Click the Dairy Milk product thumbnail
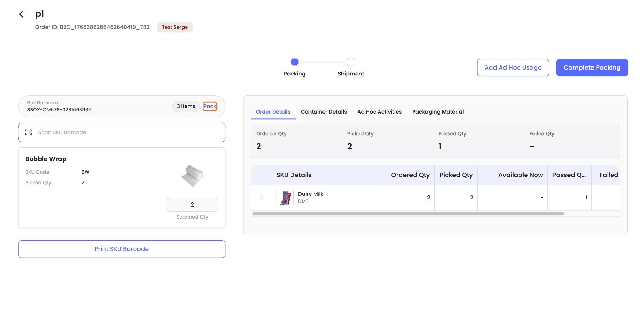The image size is (644, 335). tap(285, 198)
